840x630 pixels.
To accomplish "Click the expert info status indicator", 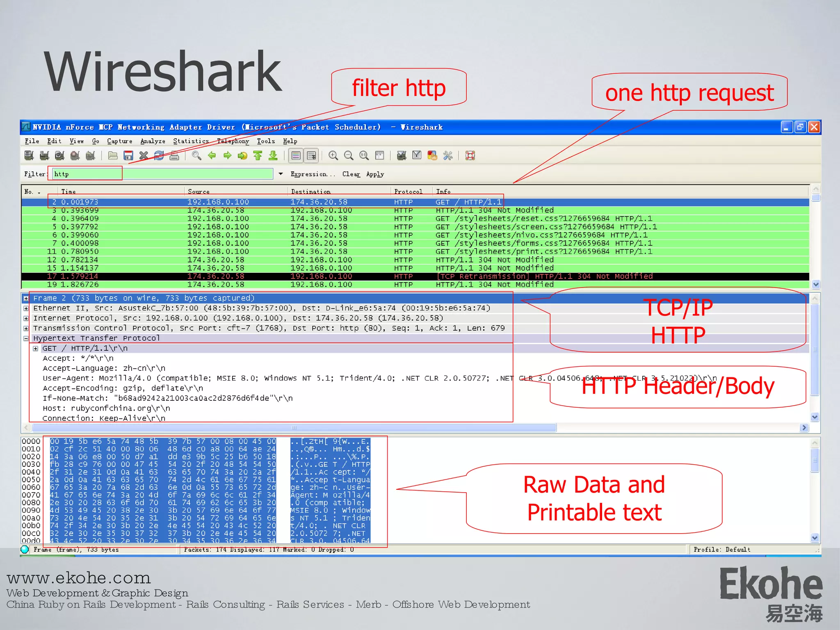I will click(25, 549).
